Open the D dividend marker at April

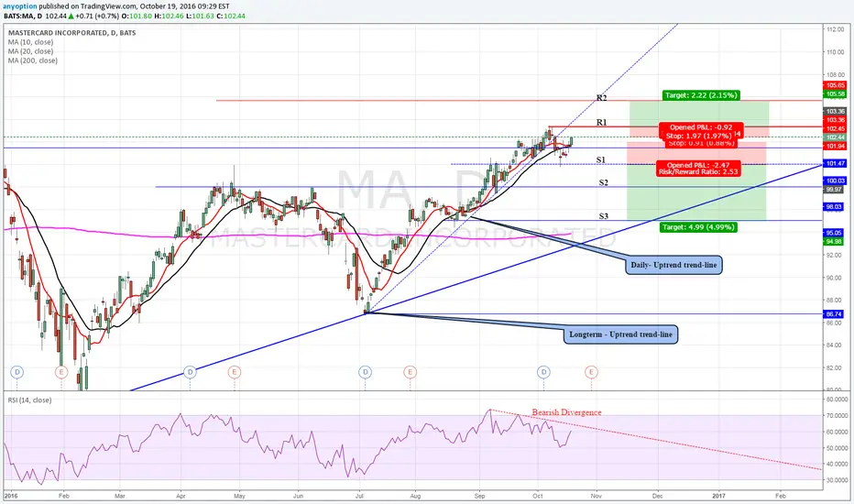point(190,372)
